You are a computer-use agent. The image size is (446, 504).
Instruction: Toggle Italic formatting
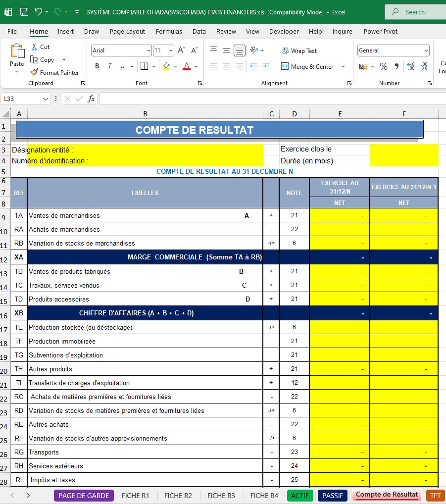click(x=109, y=66)
